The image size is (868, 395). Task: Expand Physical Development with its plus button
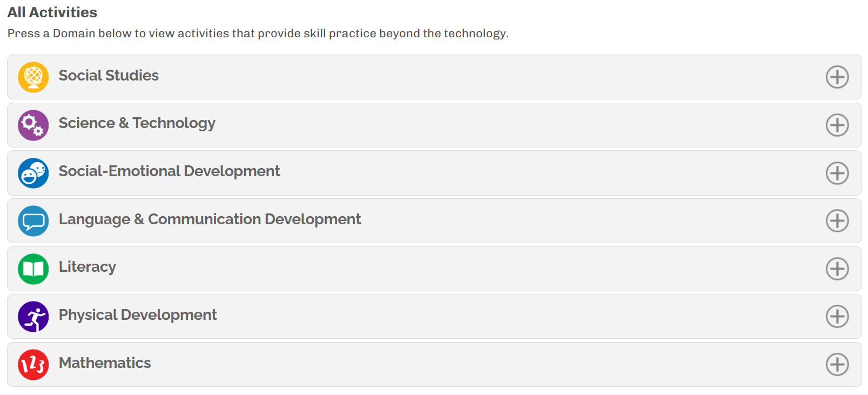[837, 317]
